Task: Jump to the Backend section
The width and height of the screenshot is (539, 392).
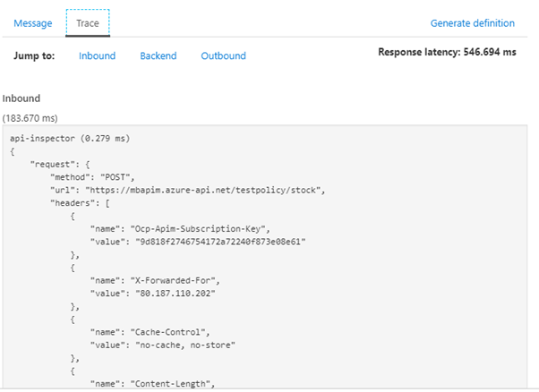Action: click(x=158, y=55)
